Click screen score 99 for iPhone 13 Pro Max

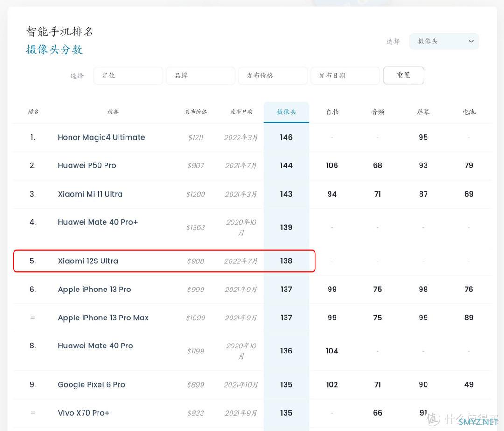coord(423,318)
